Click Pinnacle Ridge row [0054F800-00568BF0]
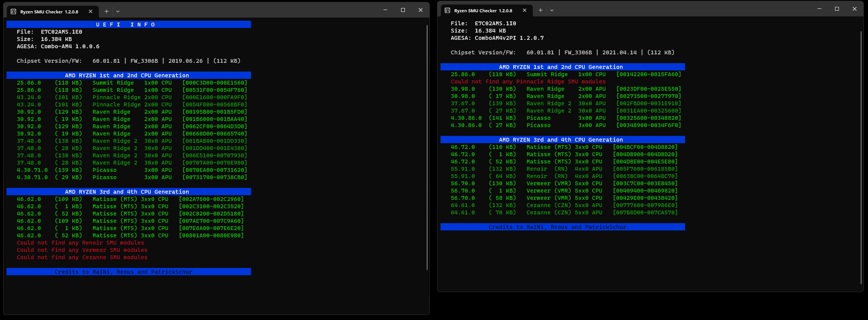The height and width of the screenshot is (320, 868). (132, 104)
